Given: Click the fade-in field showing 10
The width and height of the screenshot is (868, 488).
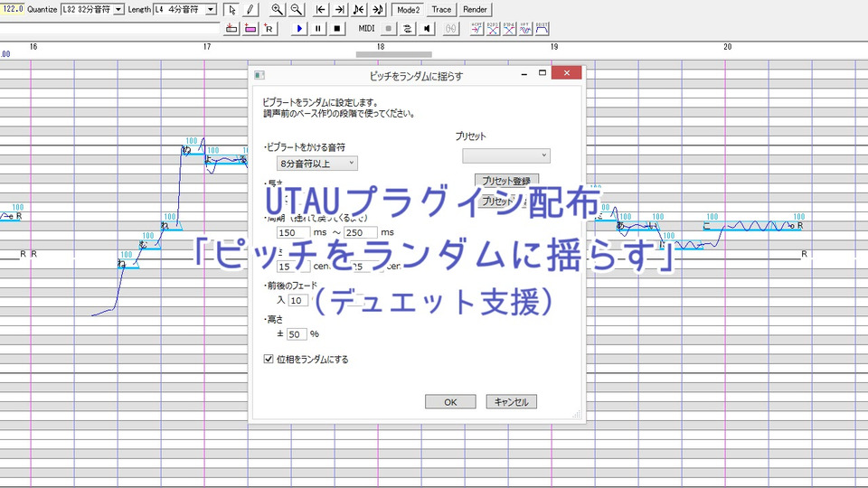Looking at the screenshot, I should click(x=297, y=300).
